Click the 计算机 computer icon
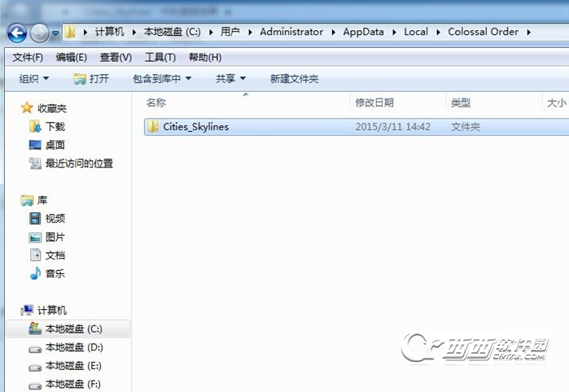Viewport: 569px width, 392px height. 27,310
